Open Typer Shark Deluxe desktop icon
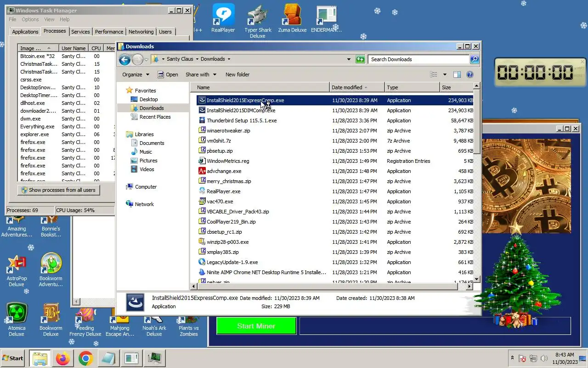This screenshot has width=588, height=368. pos(258,21)
